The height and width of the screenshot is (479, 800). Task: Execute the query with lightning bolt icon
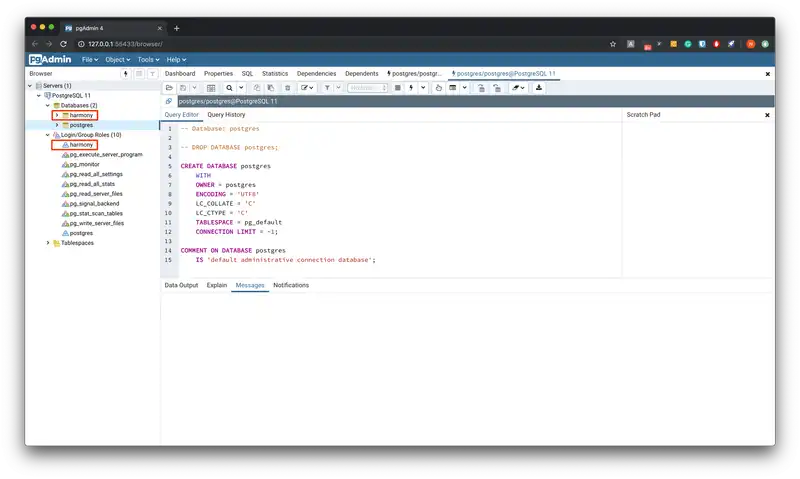[411, 88]
